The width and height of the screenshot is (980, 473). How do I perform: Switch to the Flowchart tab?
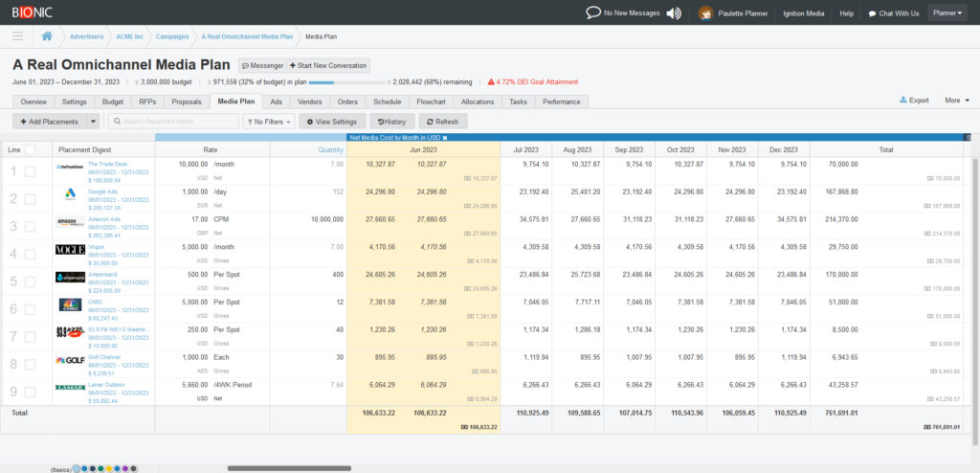[432, 101]
